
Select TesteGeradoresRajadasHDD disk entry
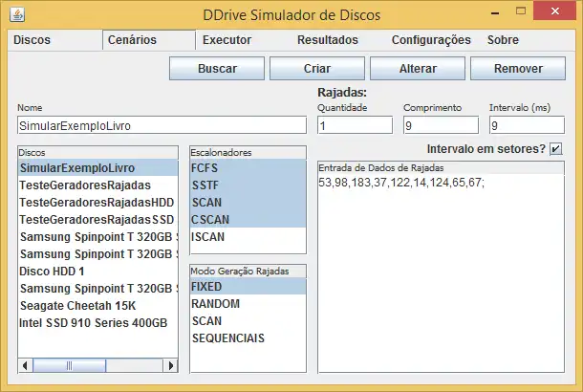[x=97, y=202]
